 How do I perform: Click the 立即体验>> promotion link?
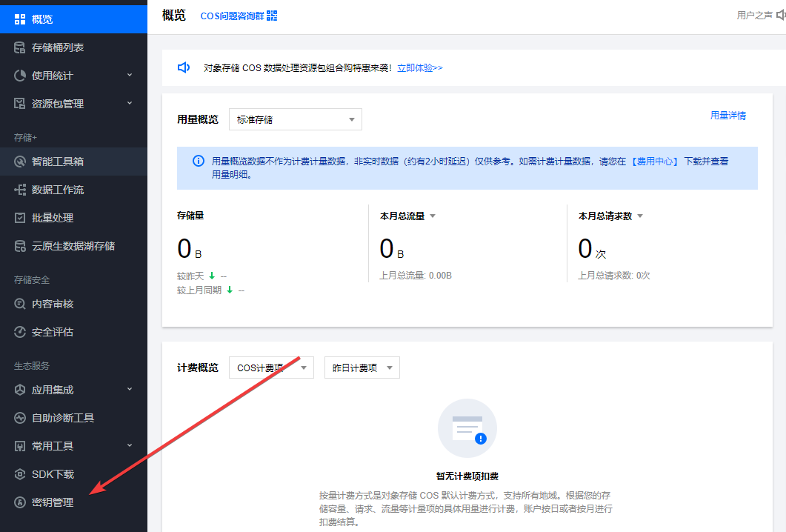tap(419, 67)
